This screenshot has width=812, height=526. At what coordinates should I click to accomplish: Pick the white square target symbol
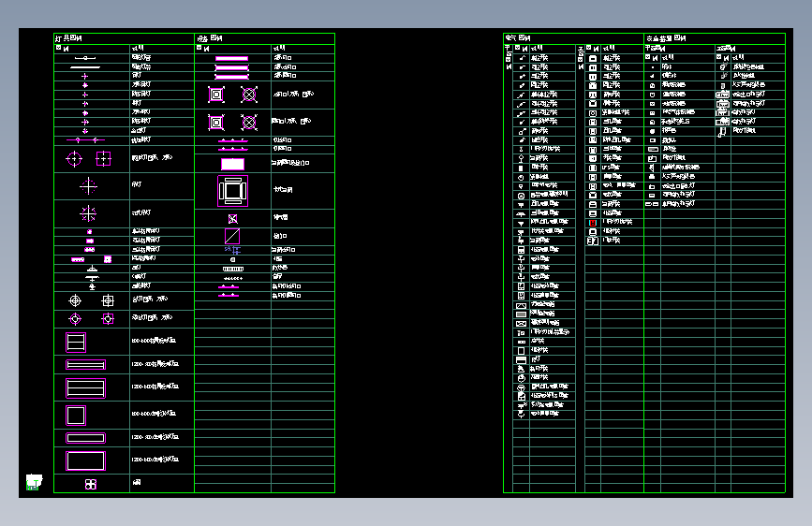(108, 300)
